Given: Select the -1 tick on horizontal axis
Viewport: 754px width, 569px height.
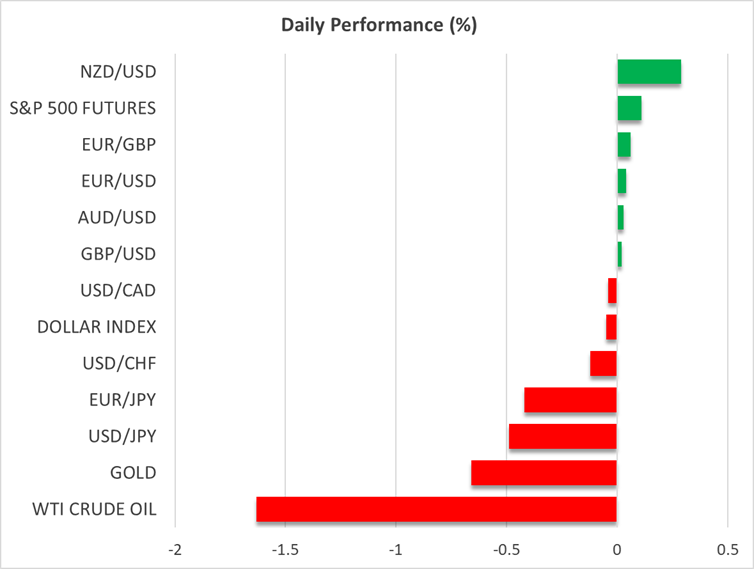Looking at the screenshot, I should pos(396,551).
